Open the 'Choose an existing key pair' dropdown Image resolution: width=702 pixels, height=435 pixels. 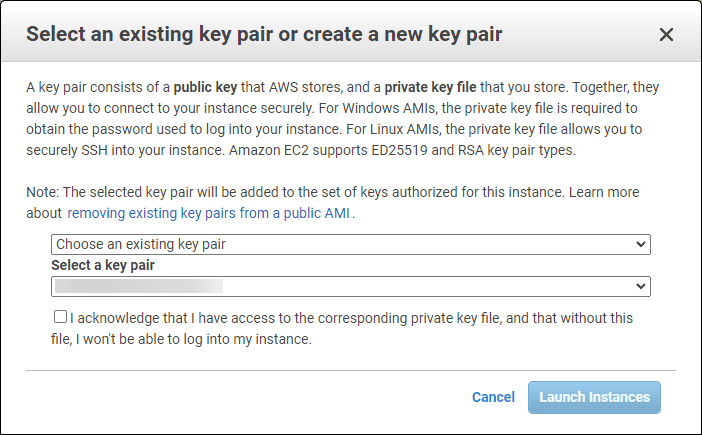point(350,244)
